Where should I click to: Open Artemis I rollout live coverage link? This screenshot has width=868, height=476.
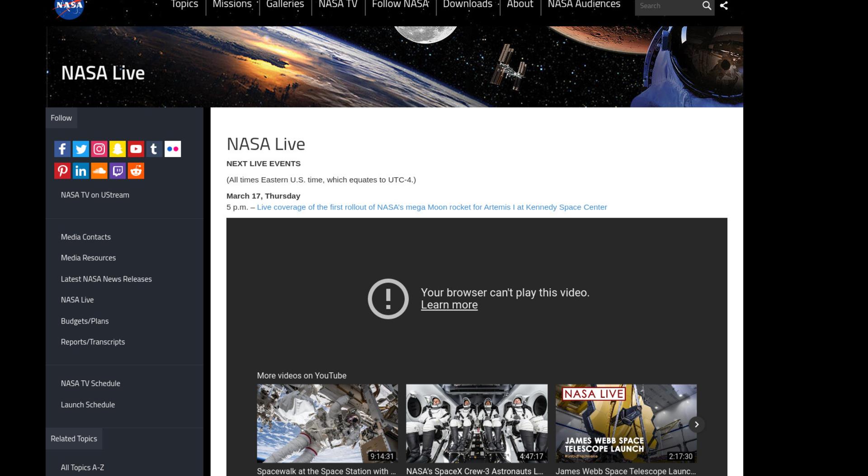pyautogui.click(x=432, y=207)
